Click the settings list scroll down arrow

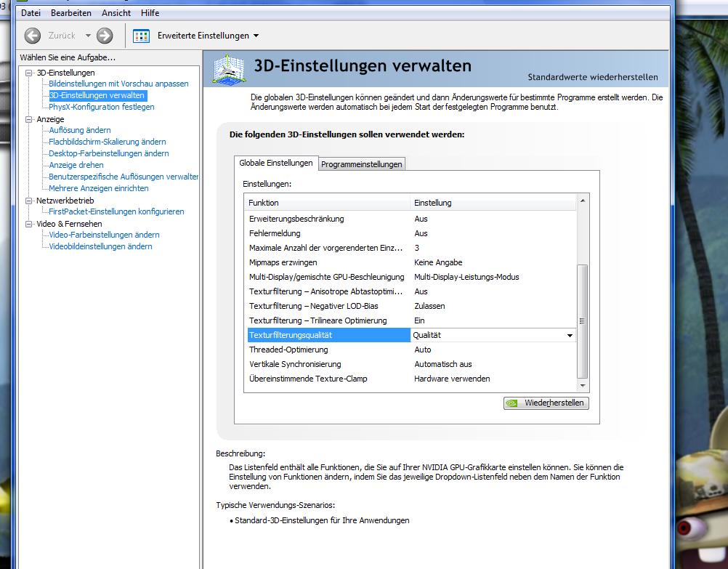582,386
